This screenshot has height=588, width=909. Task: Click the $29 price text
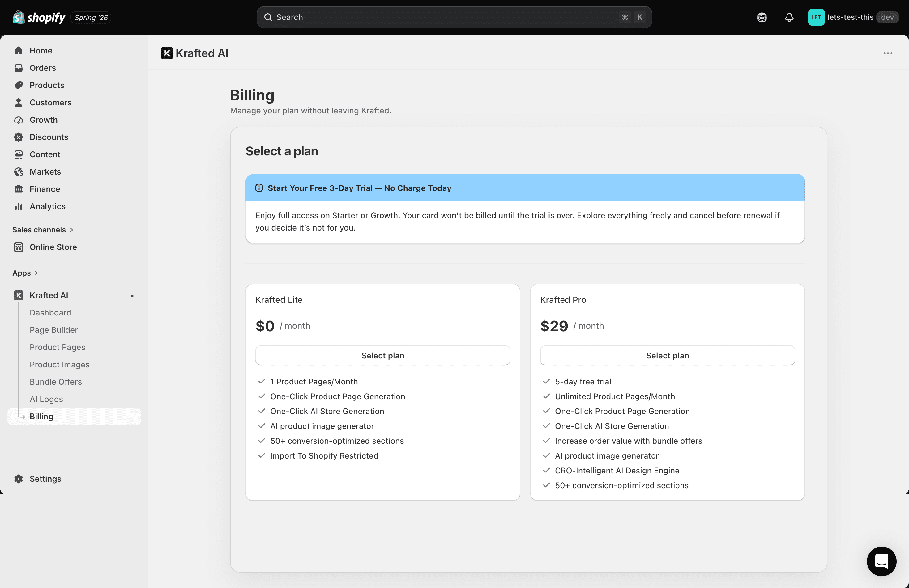click(554, 326)
